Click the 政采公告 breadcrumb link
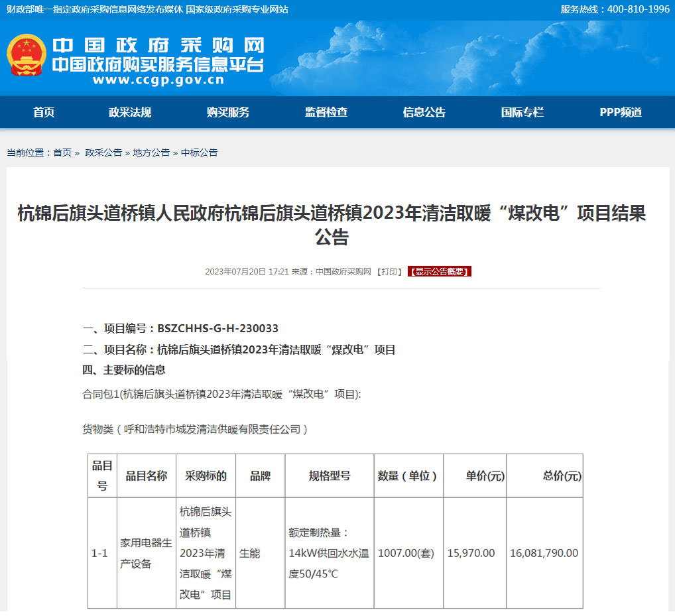The width and height of the screenshot is (675, 616). tap(103, 153)
